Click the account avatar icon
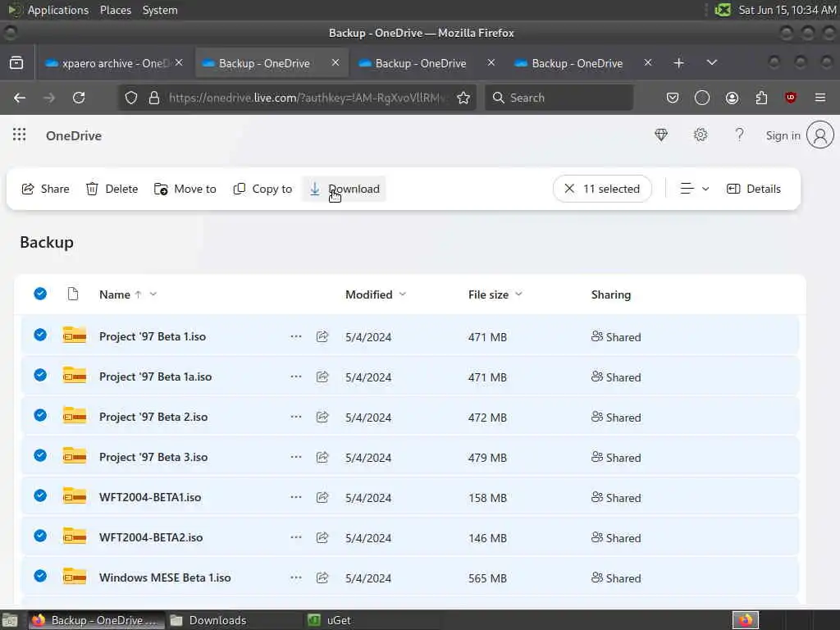Image resolution: width=840 pixels, height=630 pixels. (820, 135)
